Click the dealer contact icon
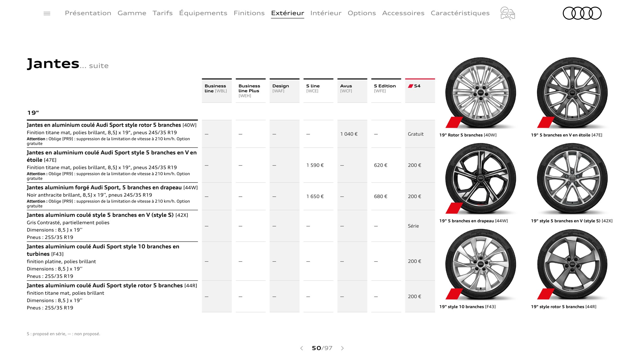This screenshot has height=362, width=644. click(508, 13)
